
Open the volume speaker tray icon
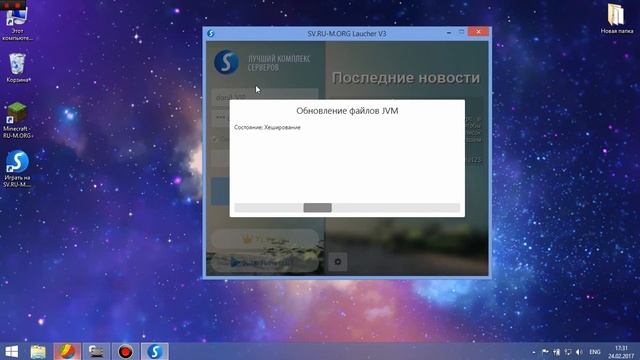click(x=579, y=352)
